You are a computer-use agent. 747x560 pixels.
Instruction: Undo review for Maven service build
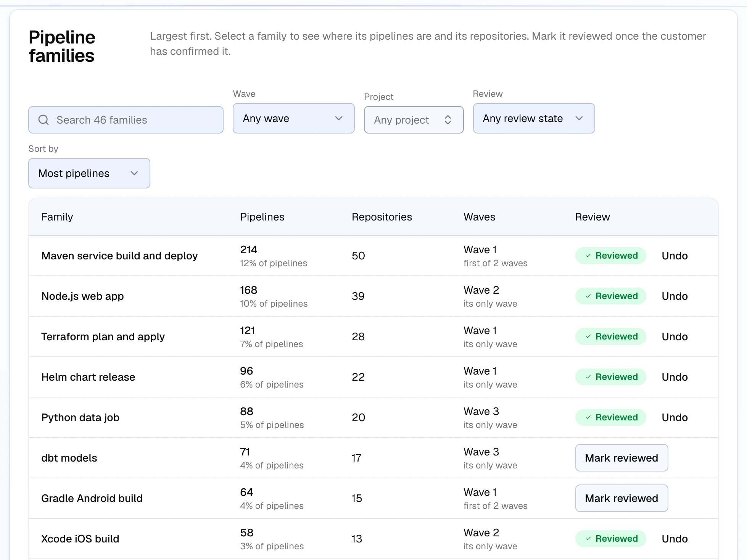coord(675,256)
